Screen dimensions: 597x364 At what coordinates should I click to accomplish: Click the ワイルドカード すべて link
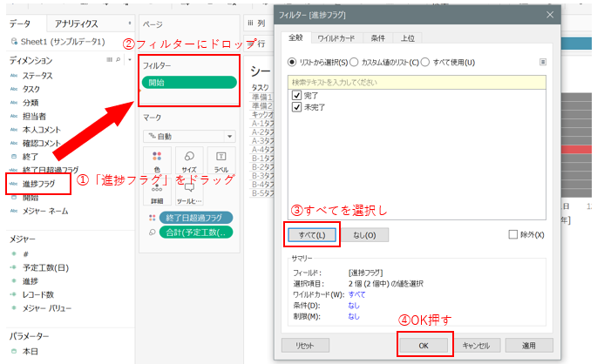tap(356, 294)
